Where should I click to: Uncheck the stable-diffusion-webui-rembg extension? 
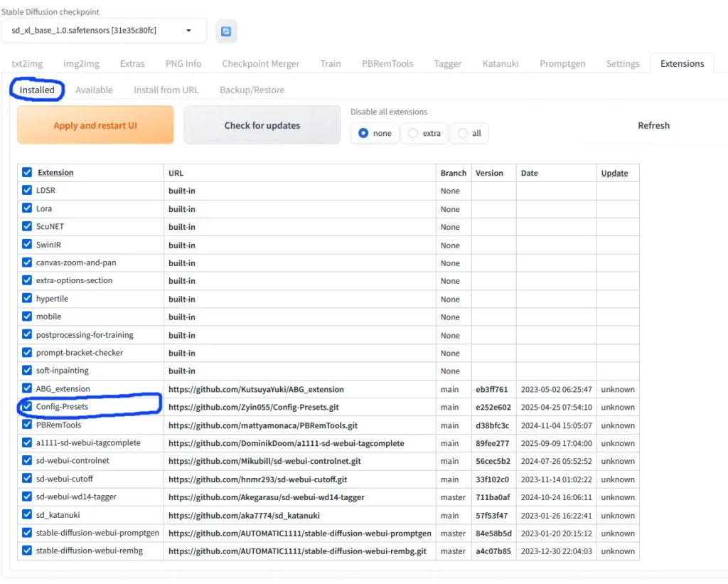pos(26,551)
